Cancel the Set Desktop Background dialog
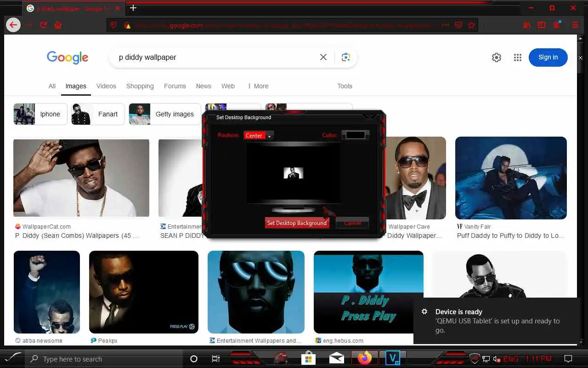Viewport: 588px width, 368px height. click(352, 223)
